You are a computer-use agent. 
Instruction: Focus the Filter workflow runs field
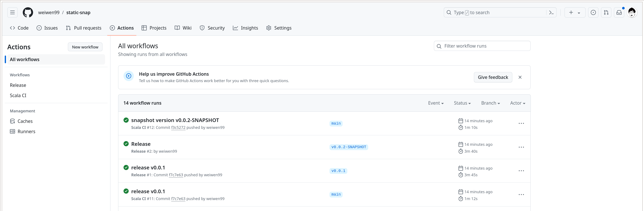pyautogui.click(x=482, y=46)
